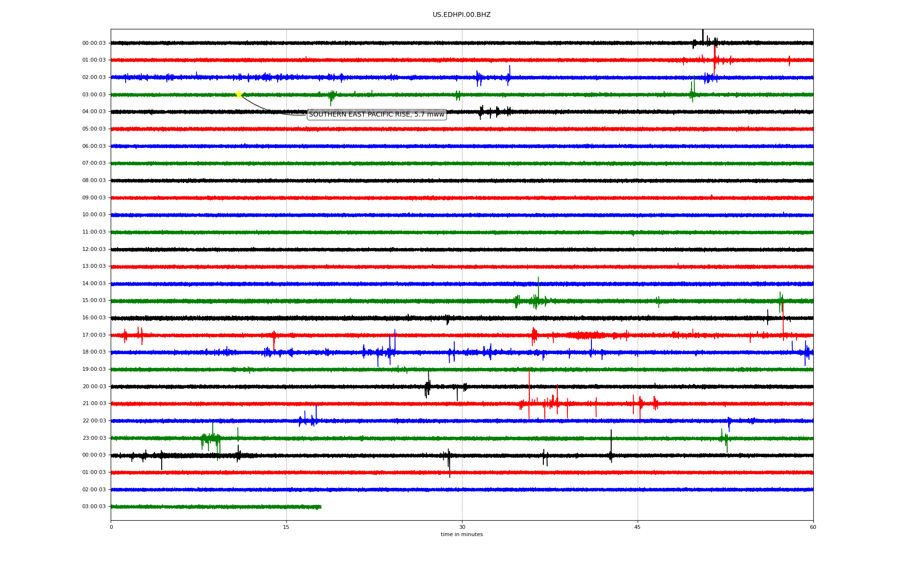924x578 pixels.
Task: Click the plot title US.EDHPI.00.BHZ
Action: (x=462, y=15)
